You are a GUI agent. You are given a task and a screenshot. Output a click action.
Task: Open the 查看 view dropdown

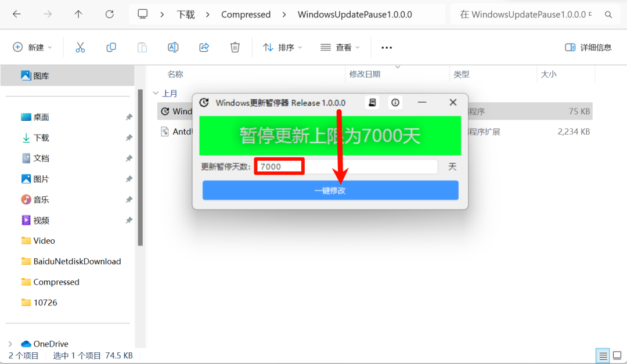[x=340, y=47]
